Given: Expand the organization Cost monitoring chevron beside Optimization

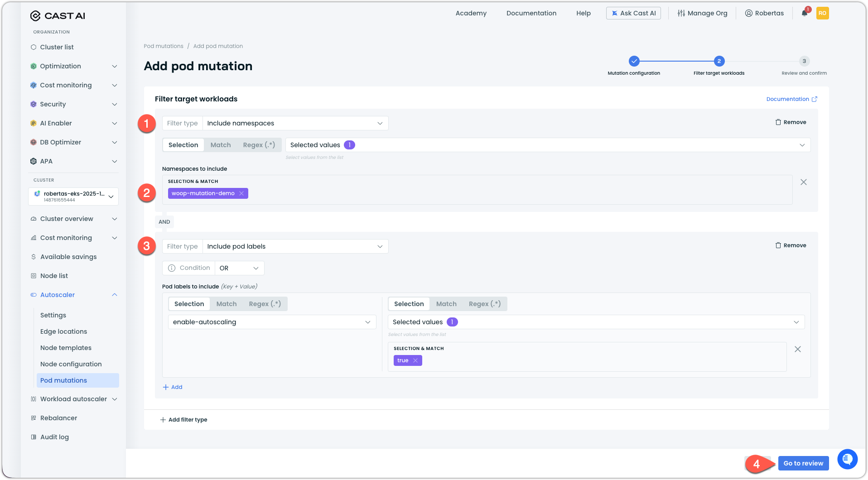Looking at the screenshot, I should pos(115,85).
